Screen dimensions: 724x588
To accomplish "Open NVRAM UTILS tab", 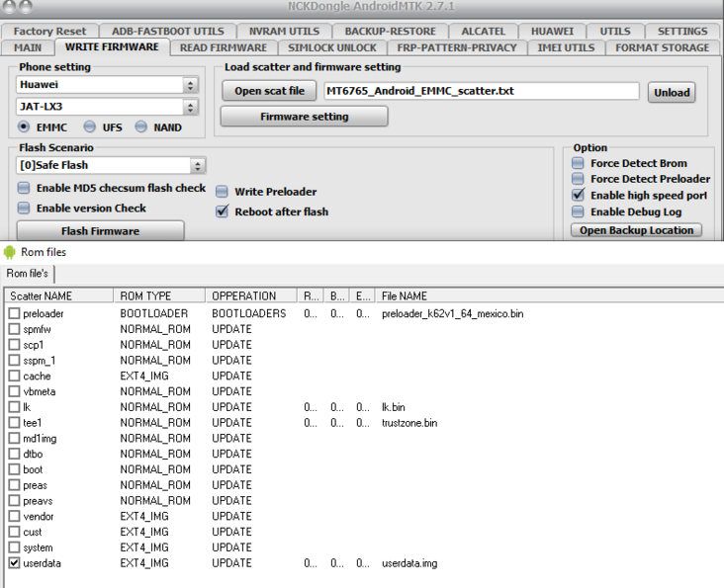I will [x=284, y=32].
